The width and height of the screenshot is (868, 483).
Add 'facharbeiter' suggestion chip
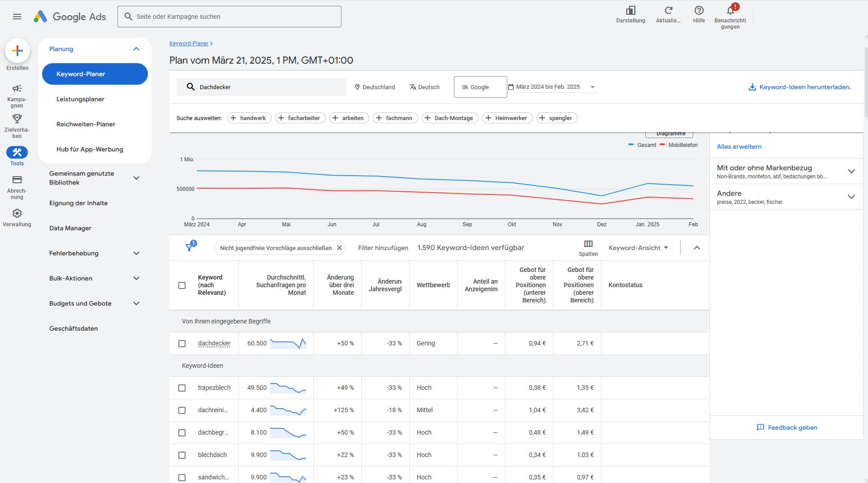[300, 118]
